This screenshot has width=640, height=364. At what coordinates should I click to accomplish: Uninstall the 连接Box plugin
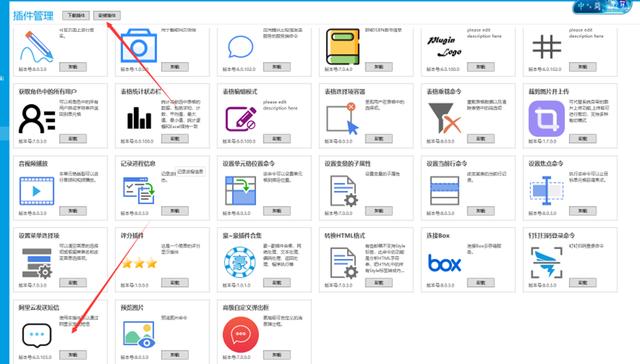pos(481,283)
